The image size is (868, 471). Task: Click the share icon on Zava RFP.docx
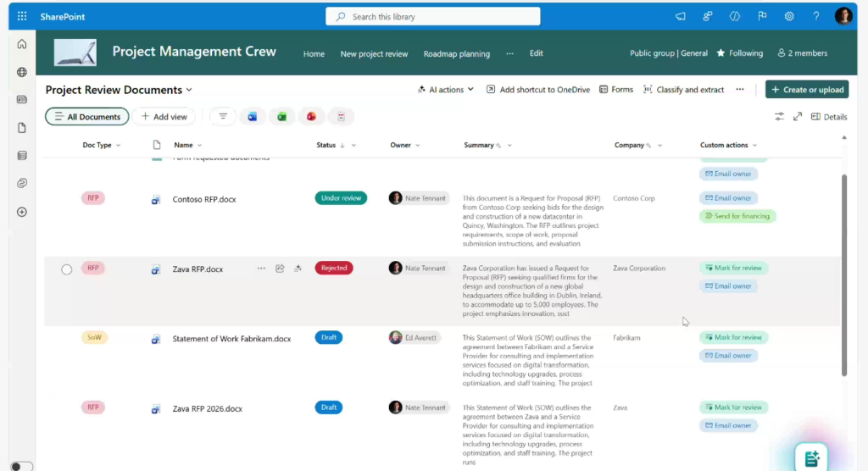point(280,269)
